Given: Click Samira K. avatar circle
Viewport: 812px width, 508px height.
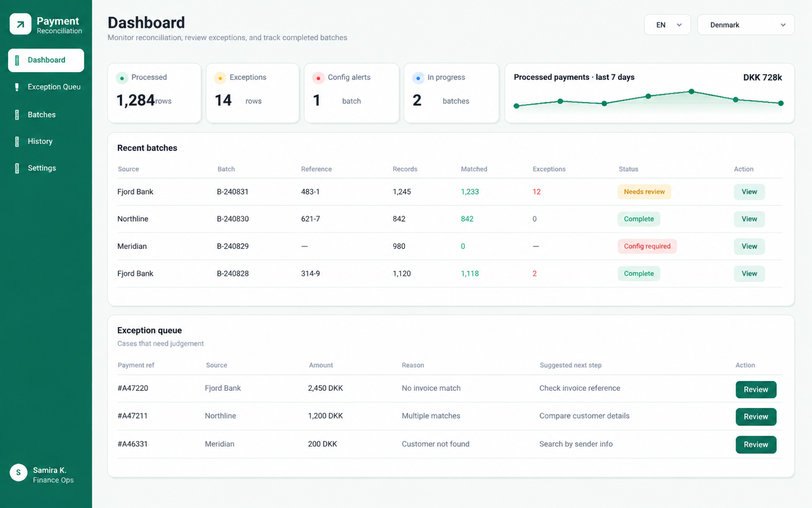Looking at the screenshot, I should 18,473.
